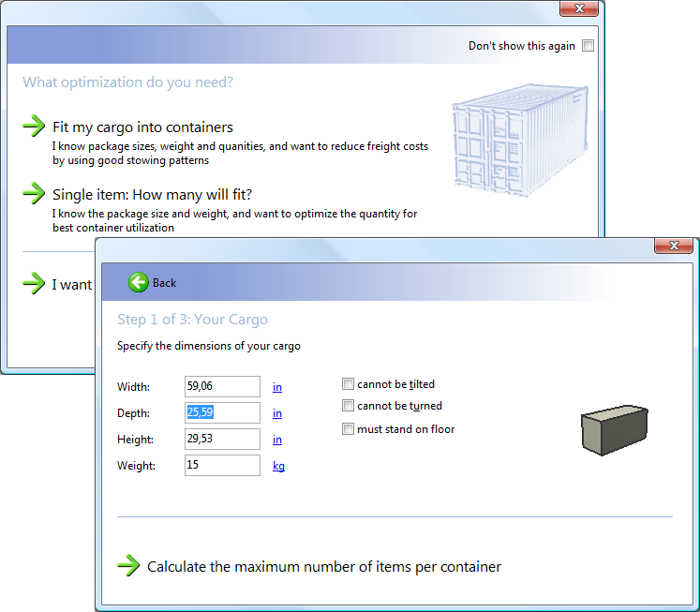
Task: Change the Height unit 'in' link
Action: (277, 440)
